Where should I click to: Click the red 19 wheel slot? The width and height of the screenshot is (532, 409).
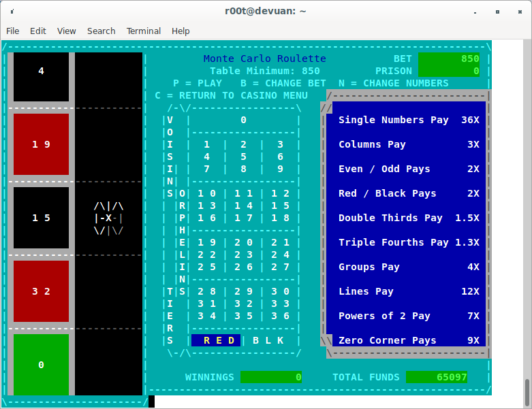(x=42, y=144)
